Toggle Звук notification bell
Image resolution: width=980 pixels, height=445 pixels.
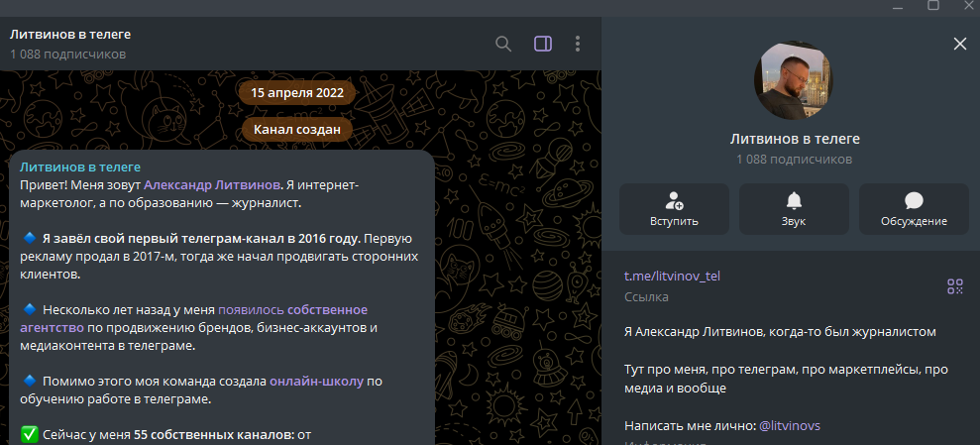[x=794, y=209]
